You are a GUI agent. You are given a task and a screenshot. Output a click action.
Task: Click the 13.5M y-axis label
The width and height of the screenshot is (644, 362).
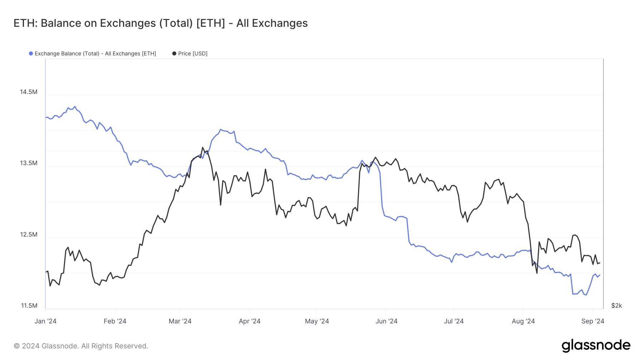29,163
